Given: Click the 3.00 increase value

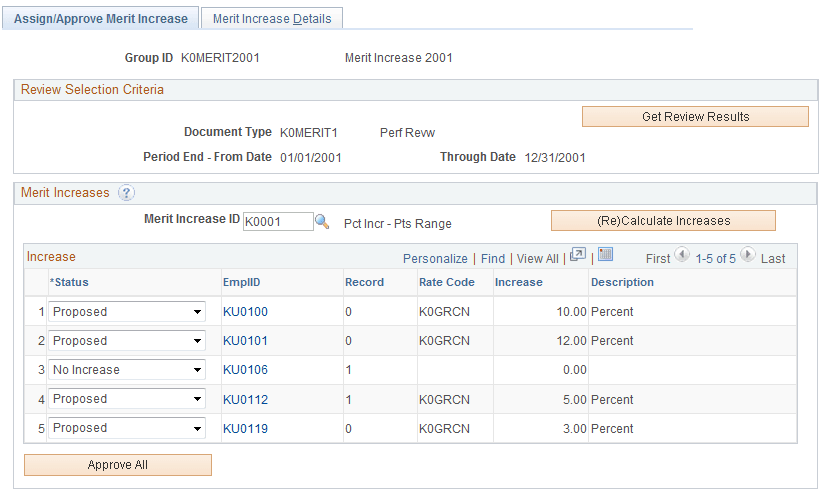Looking at the screenshot, I should (x=575, y=429).
